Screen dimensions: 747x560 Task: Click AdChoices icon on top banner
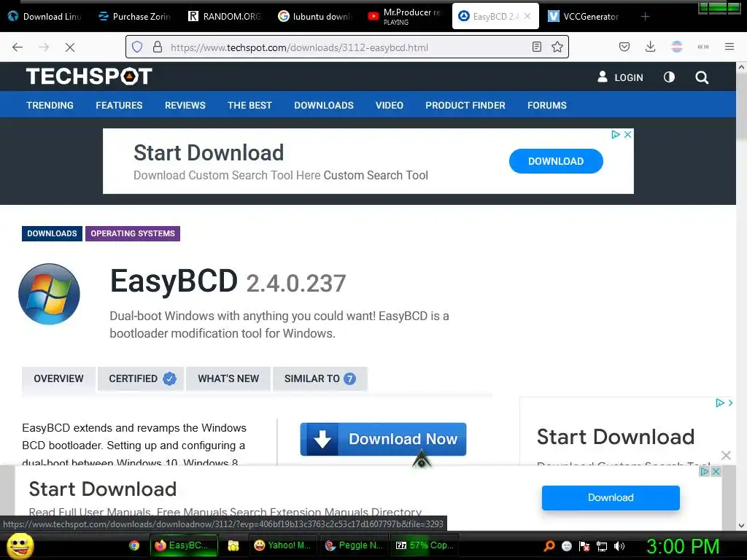coord(616,135)
